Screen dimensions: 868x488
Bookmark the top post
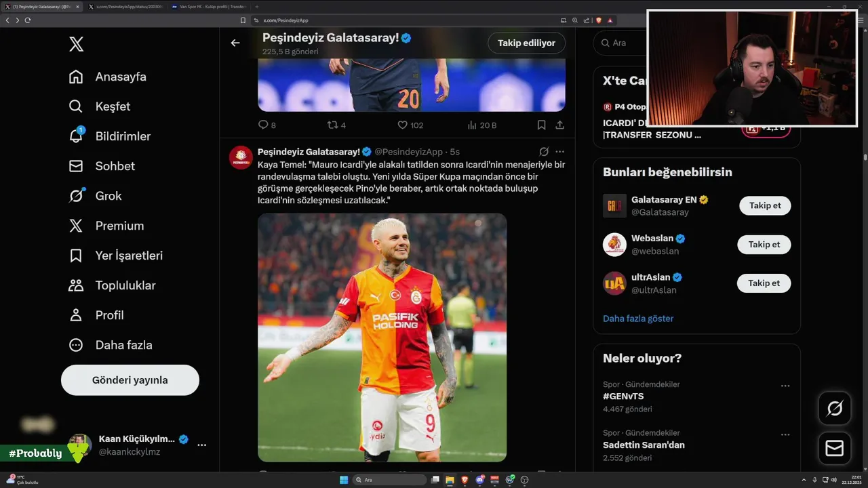coord(541,125)
